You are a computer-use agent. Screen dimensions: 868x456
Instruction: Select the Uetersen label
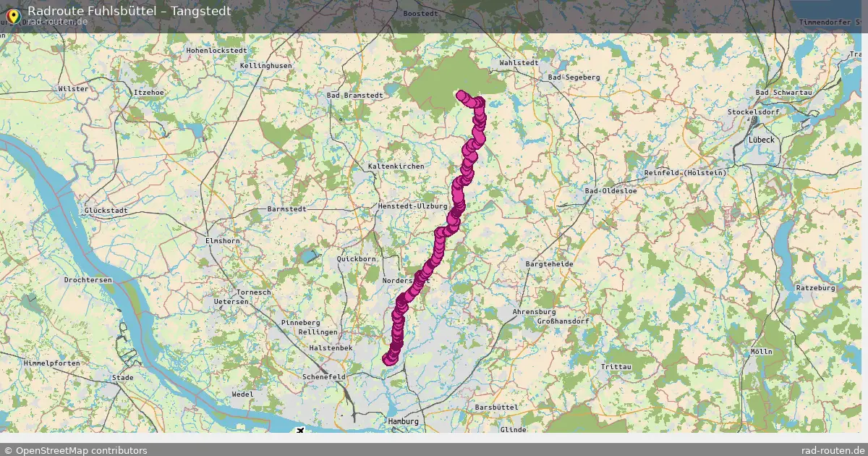(231, 301)
